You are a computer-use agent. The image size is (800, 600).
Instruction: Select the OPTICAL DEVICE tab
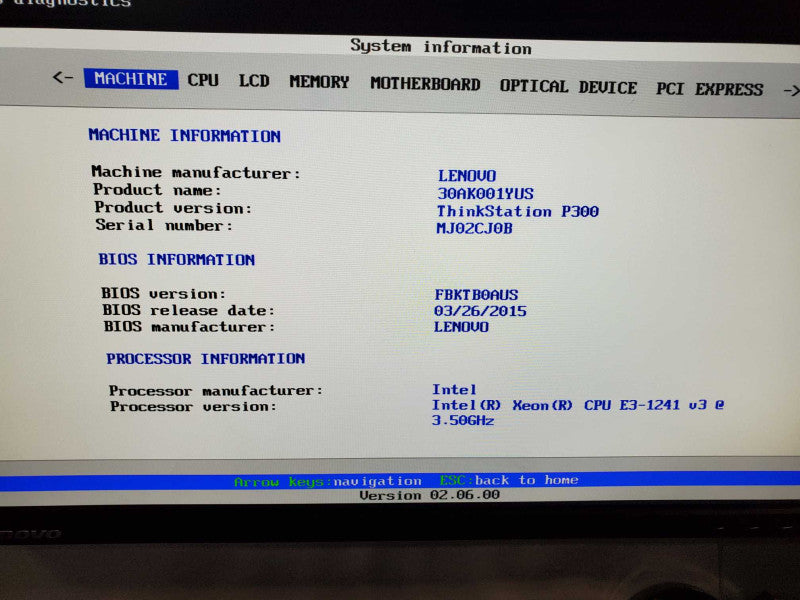point(568,87)
